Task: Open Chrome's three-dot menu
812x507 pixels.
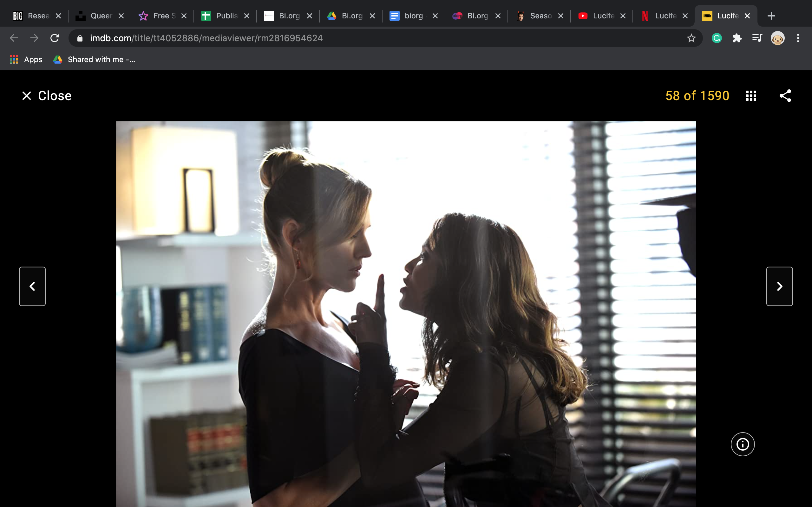Action: [798, 38]
